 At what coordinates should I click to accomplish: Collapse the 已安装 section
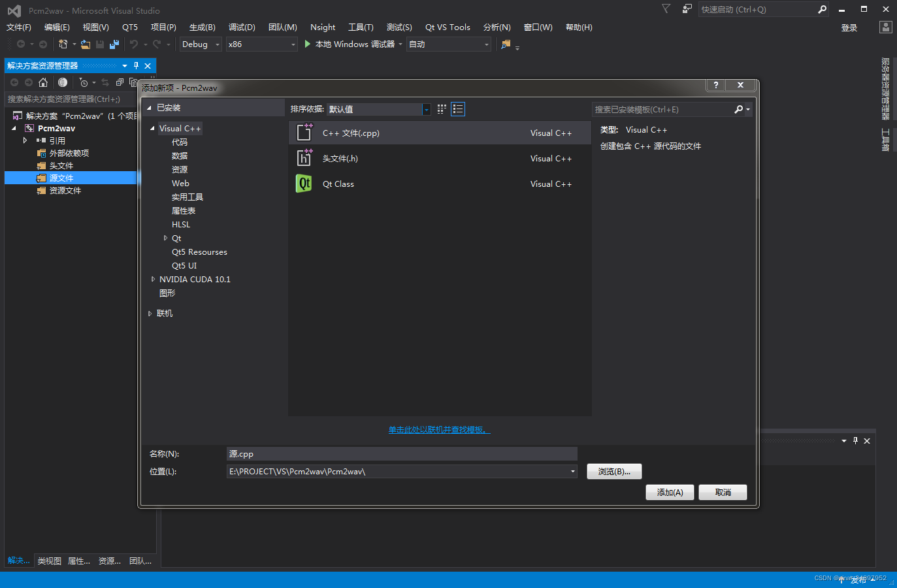(x=149, y=108)
